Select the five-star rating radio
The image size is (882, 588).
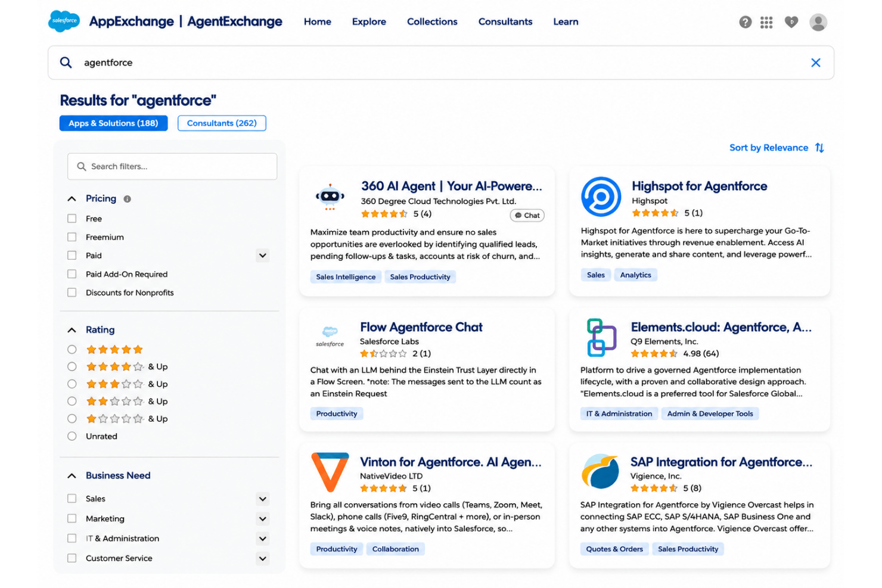coord(72,350)
